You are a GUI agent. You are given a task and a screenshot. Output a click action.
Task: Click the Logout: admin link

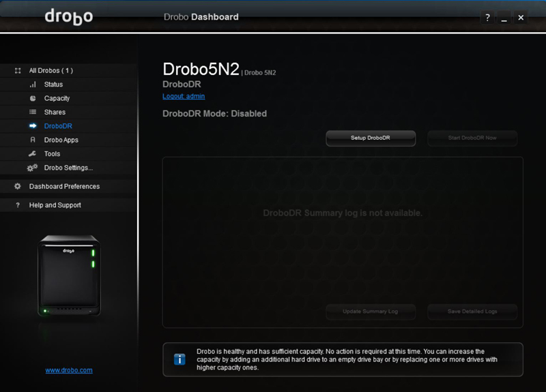point(184,96)
